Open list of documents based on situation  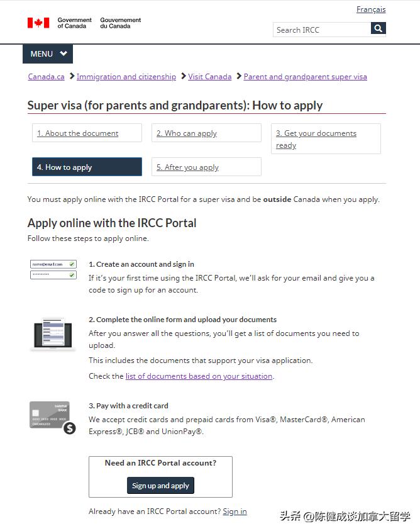pyautogui.click(x=199, y=376)
